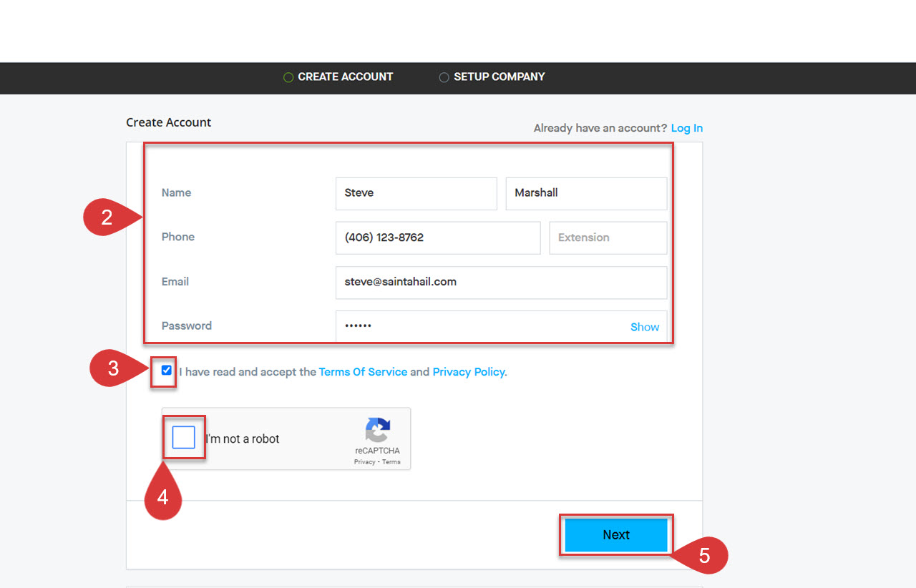Click the green circle icon beside Create Account
Image resolution: width=916 pixels, height=588 pixels.
point(288,77)
